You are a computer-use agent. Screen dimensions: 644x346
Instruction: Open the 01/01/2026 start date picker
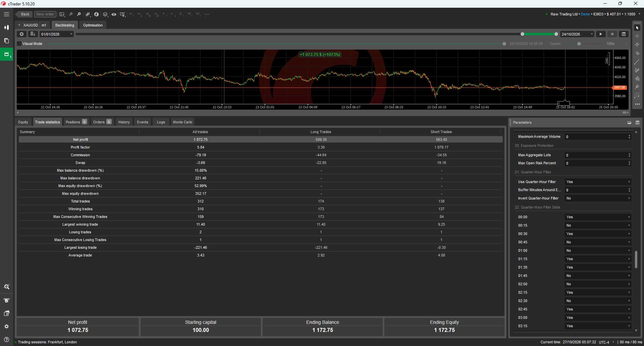coord(56,34)
